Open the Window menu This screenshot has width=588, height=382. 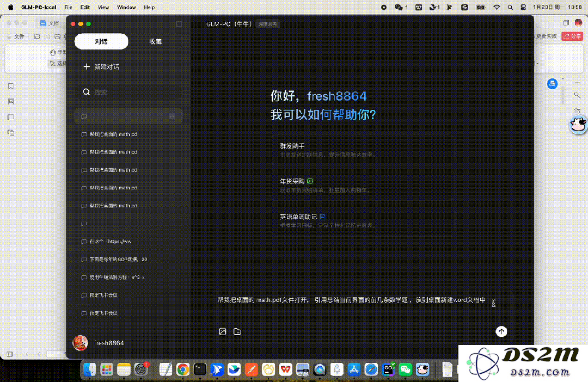coord(126,7)
